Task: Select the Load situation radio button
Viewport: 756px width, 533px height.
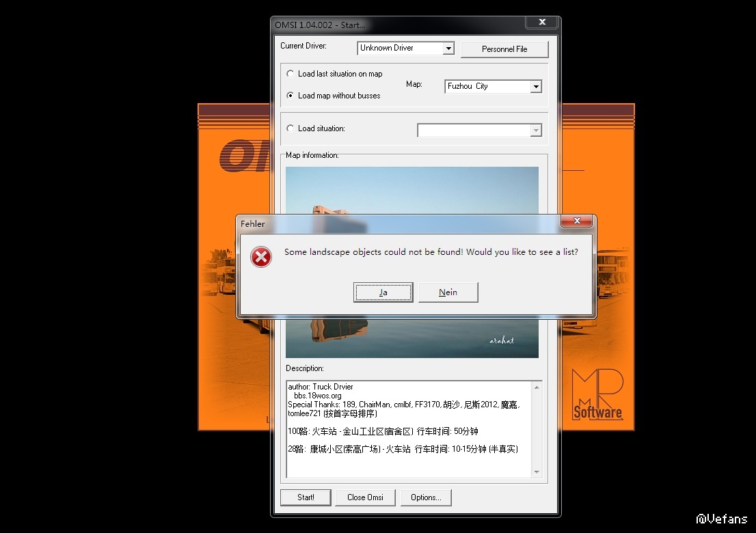Action: 290,128
